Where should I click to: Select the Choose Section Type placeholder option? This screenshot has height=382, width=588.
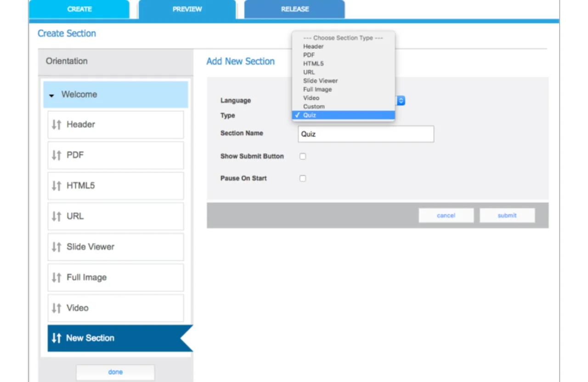(344, 38)
